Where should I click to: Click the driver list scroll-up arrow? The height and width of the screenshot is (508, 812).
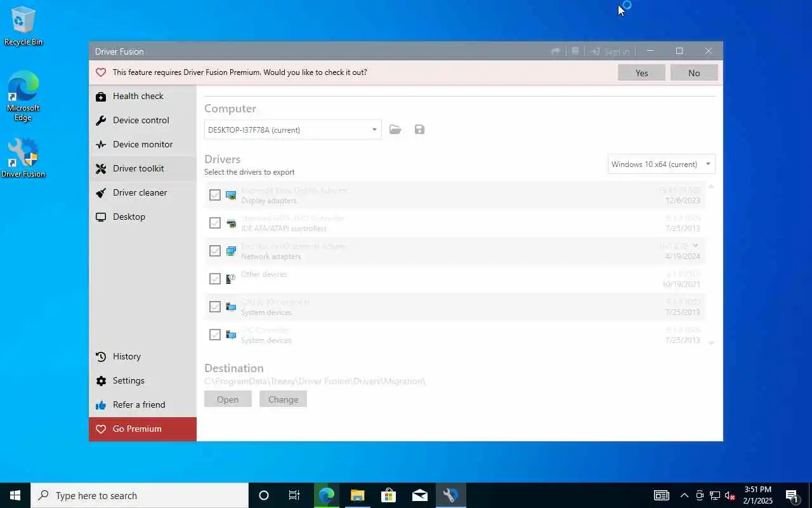(710, 187)
